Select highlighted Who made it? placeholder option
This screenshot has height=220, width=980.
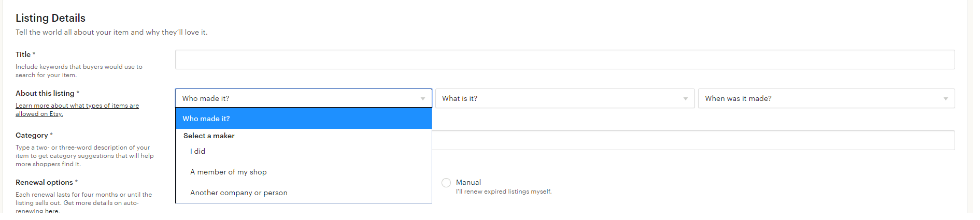coord(304,119)
